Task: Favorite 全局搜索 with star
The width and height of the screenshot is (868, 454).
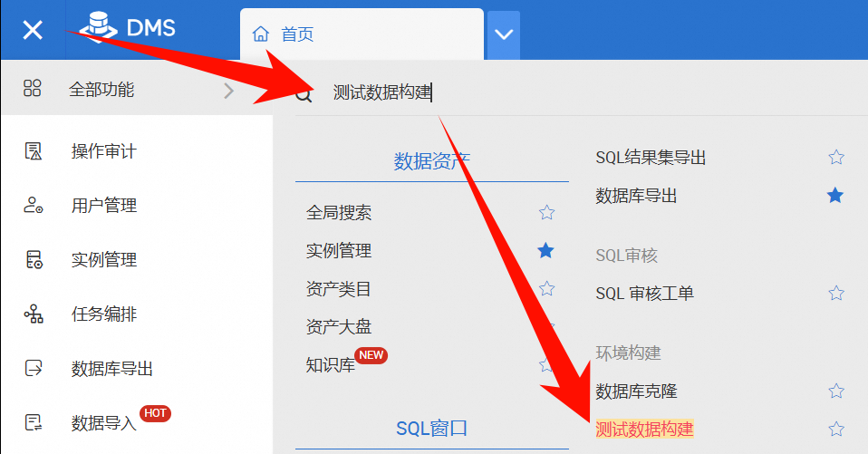Action: tap(546, 212)
